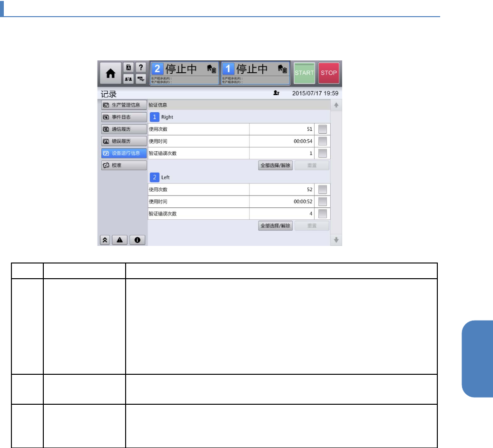Viewport: 493px width, 448px height.
Task: Check the Left 验证错误次数 checkbox
Action: 322,214
